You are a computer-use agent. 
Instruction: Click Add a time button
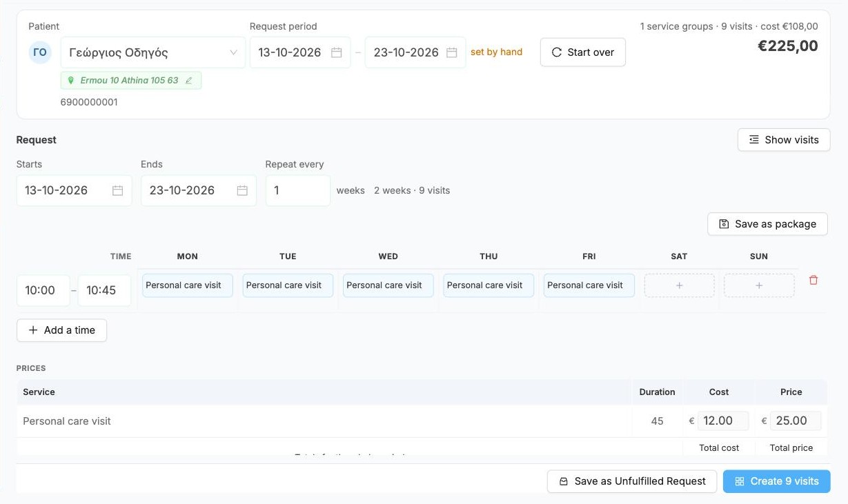[x=61, y=330]
